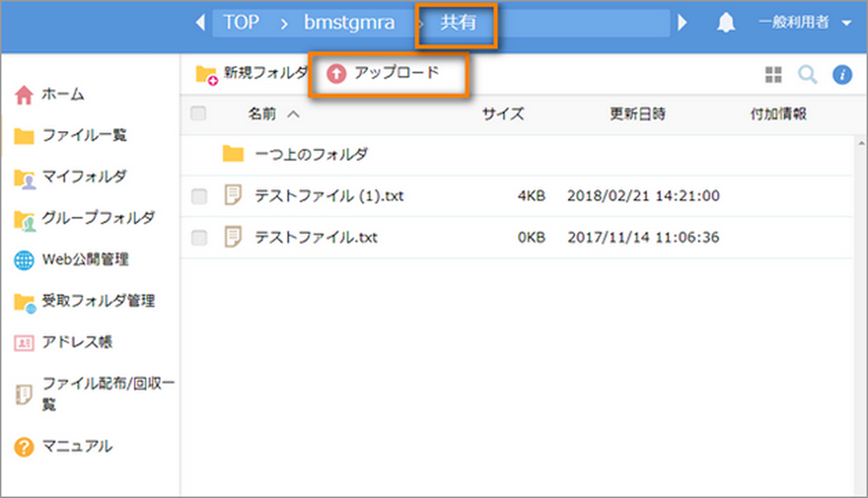Navigate to TOP via the breadcrumb

pos(241,22)
